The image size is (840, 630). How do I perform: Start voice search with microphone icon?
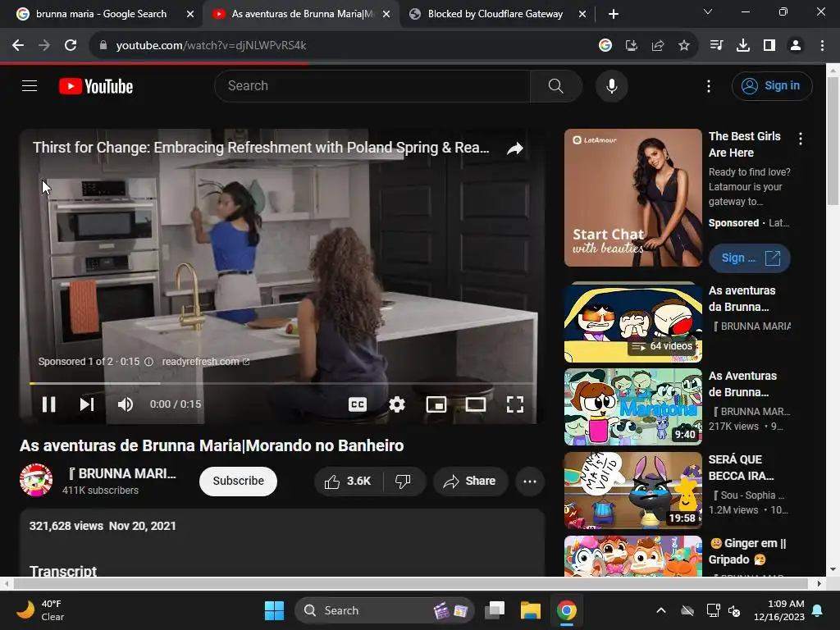coord(611,85)
